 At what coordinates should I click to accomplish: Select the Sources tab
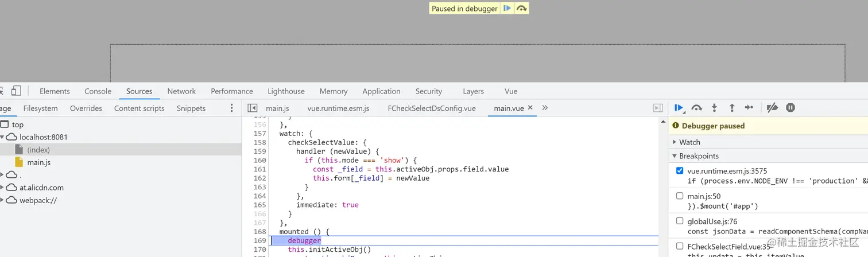point(139,91)
